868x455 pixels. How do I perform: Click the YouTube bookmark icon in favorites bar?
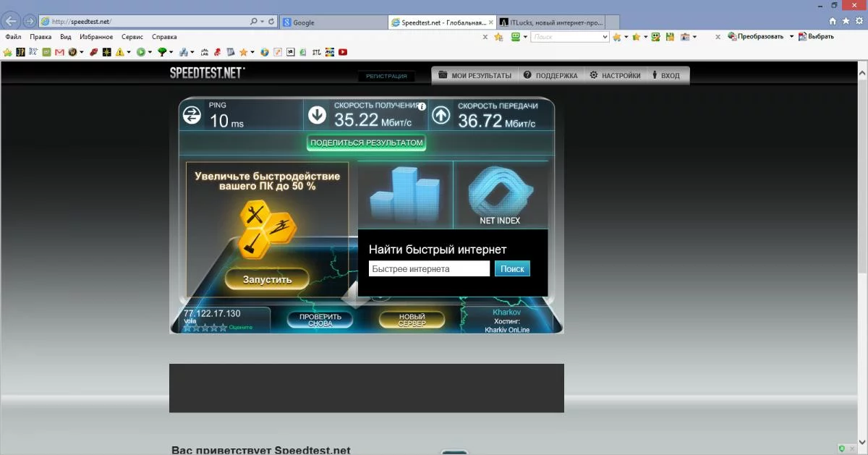342,52
